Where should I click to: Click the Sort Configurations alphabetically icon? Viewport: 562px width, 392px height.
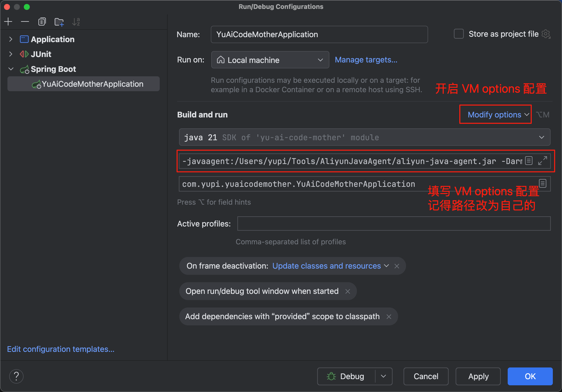76,22
